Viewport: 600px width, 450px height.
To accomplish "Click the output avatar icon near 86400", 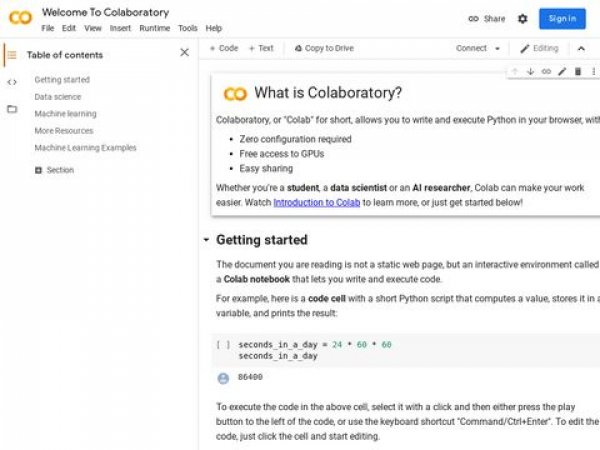I will tap(223, 378).
